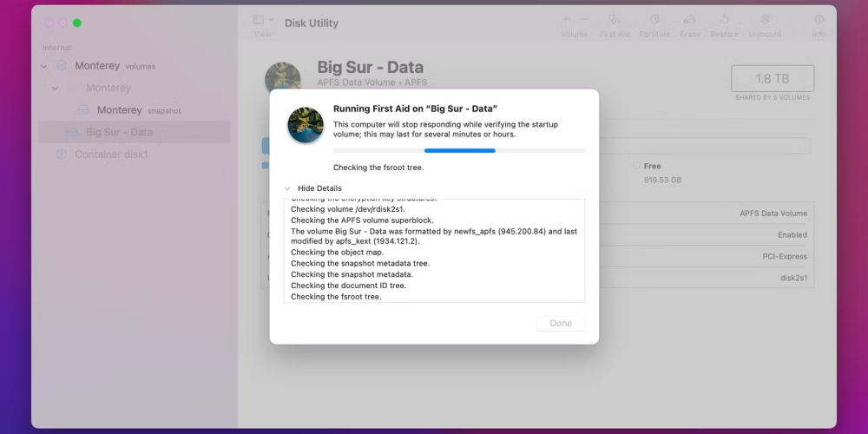Remove volume with the minus icon
Image resolution: width=868 pixels, height=434 pixels.
point(583,19)
